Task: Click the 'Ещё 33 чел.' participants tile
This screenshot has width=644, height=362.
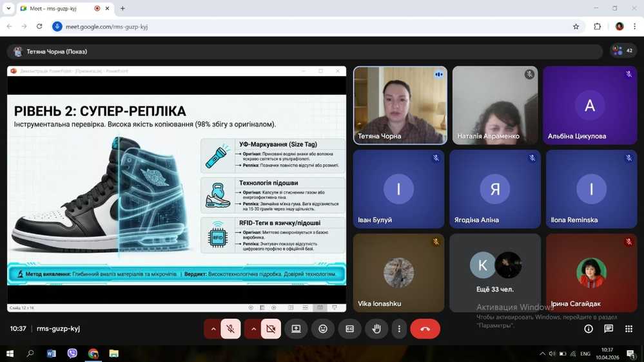Action: 494,272
